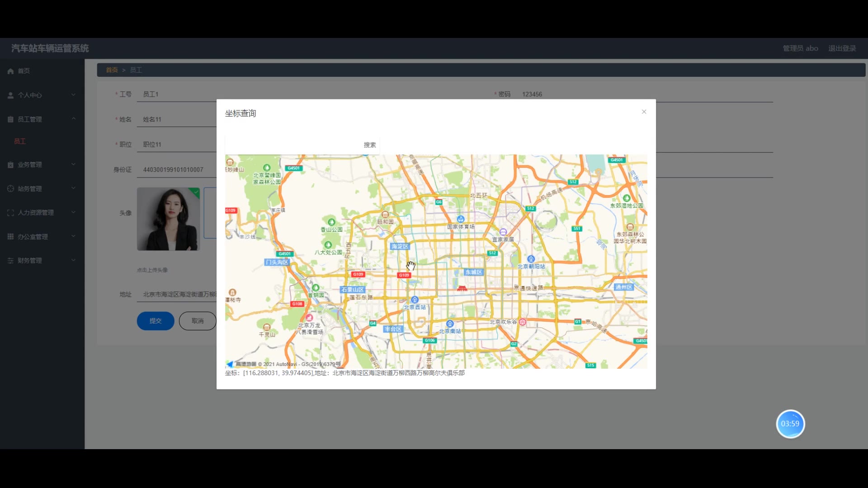The image size is (868, 488).
Task: Click the coordinate result text below map
Action: pos(345,373)
